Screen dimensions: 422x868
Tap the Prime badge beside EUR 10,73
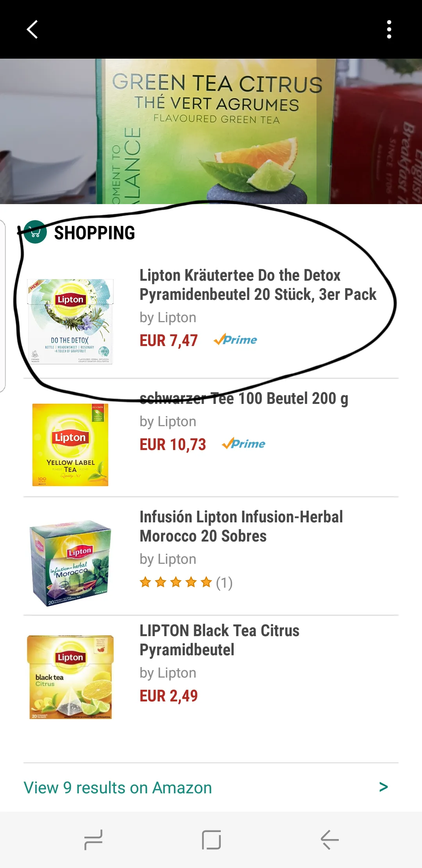coord(243,444)
